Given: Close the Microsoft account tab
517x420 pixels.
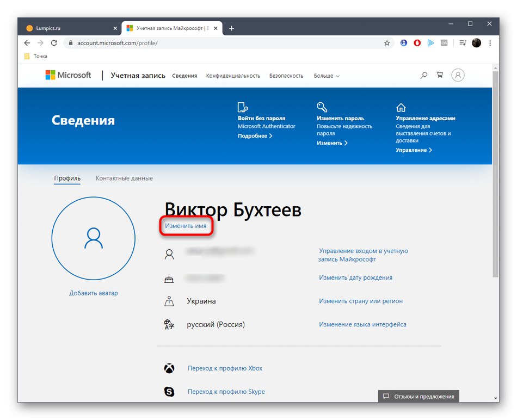Looking at the screenshot, I should 216,28.
